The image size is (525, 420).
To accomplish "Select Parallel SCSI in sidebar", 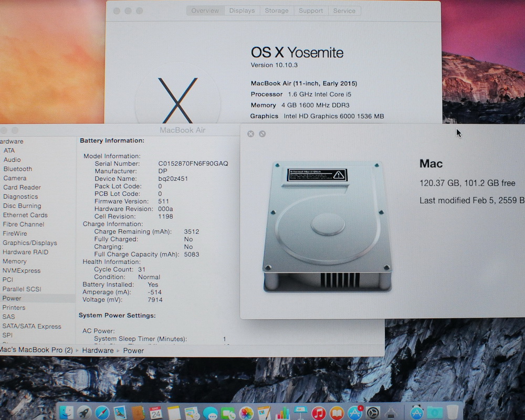I will (22, 289).
